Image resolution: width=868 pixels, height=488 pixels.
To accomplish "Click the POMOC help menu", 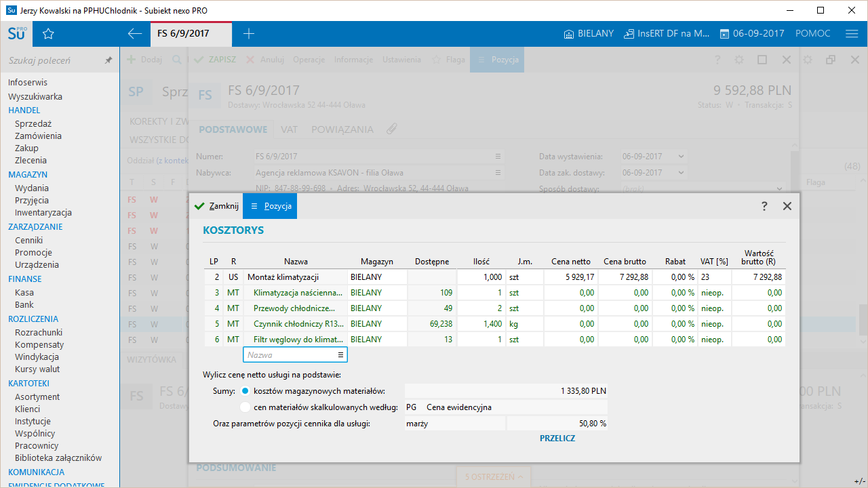I will (812, 34).
